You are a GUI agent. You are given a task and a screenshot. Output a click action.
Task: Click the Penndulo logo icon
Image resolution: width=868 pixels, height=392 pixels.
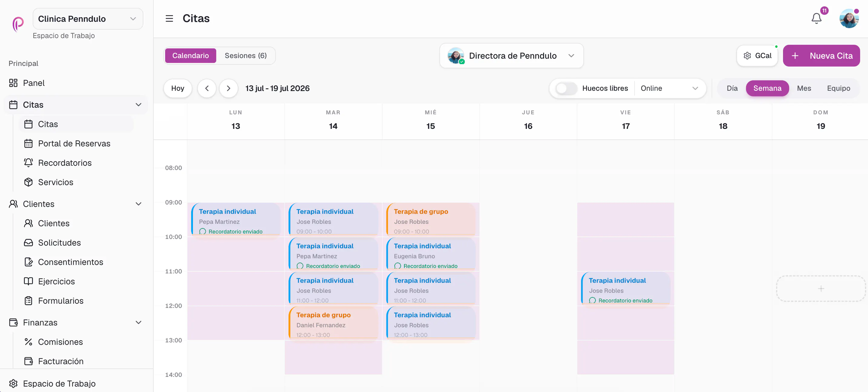pyautogui.click(x=18, y=24)
